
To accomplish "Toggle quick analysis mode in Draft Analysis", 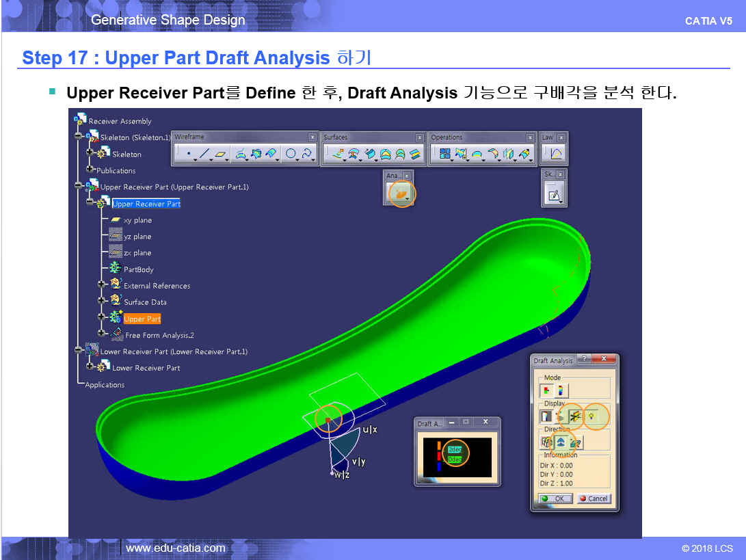I will coord(547,391).
